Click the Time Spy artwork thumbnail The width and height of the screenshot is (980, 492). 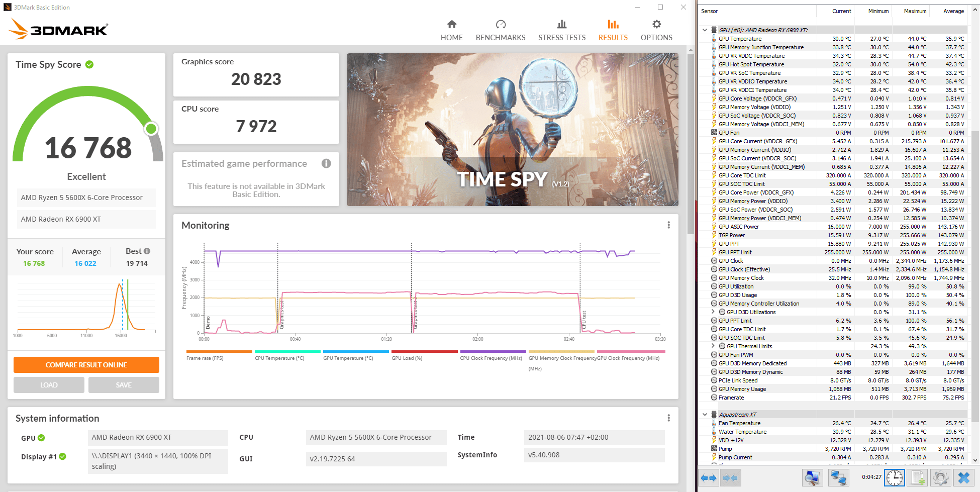513,130
